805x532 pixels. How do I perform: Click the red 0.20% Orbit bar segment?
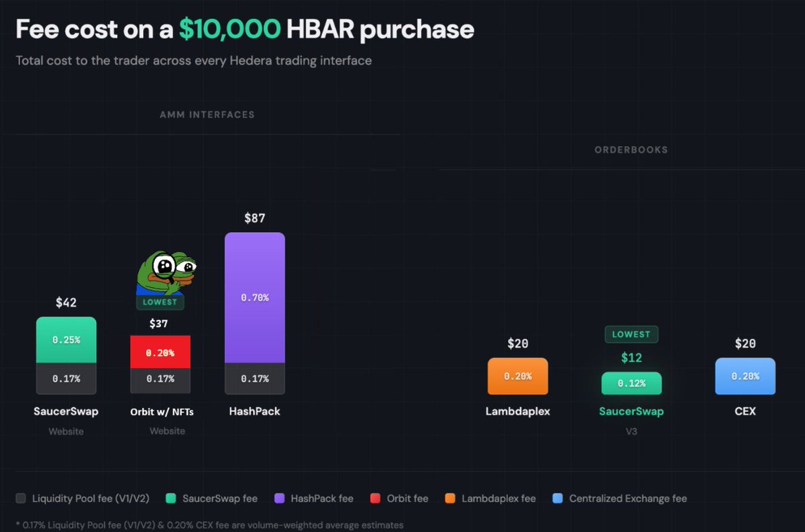(160, 352)
